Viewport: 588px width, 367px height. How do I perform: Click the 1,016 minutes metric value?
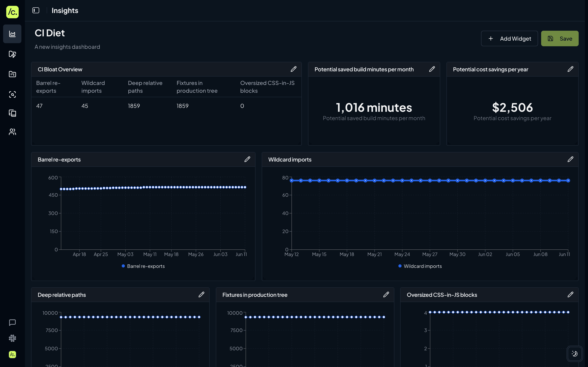tap(374, 107)
